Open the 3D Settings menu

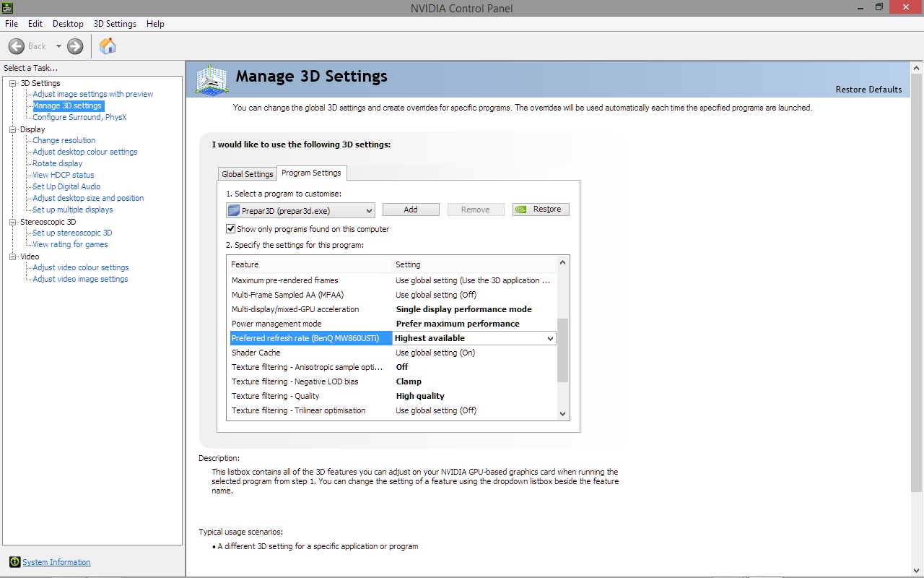(x=115, y=24)
